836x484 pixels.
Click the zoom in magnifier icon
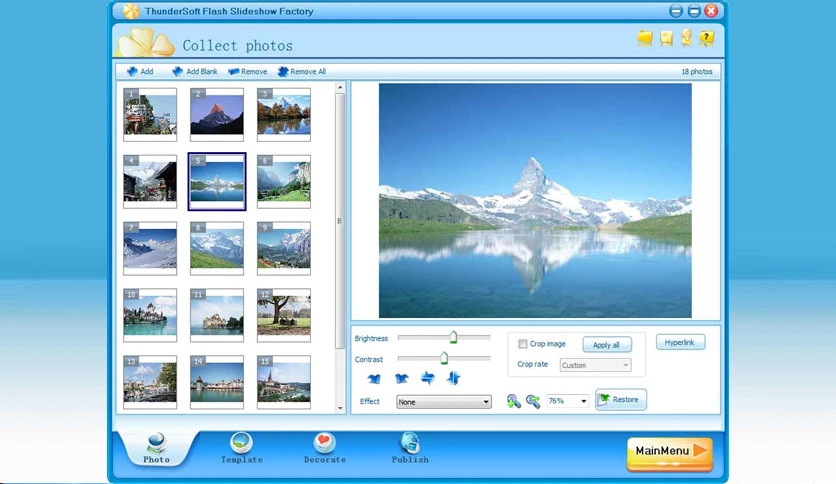pyautogui.click(x=513, y=401)
